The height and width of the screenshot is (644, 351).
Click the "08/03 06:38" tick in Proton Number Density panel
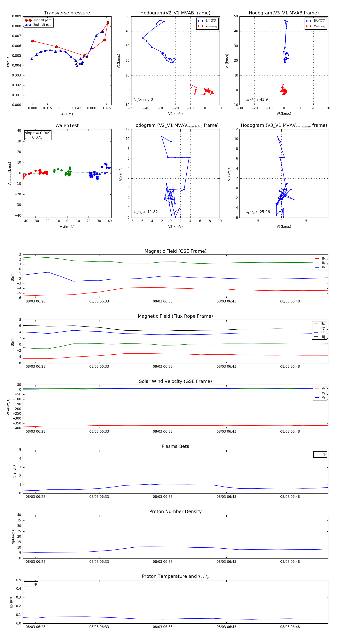(163, 561)
